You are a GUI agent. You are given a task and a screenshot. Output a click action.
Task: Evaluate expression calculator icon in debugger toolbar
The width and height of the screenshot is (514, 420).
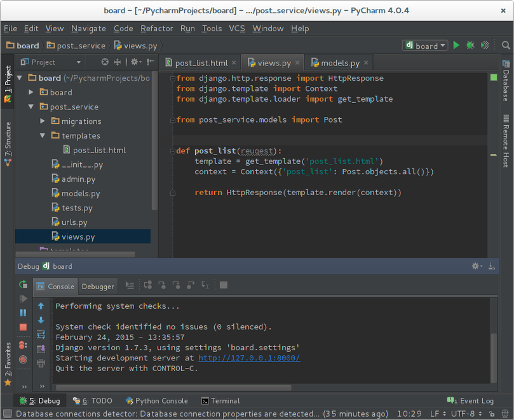pyautogui.click(x=224, y=285)
